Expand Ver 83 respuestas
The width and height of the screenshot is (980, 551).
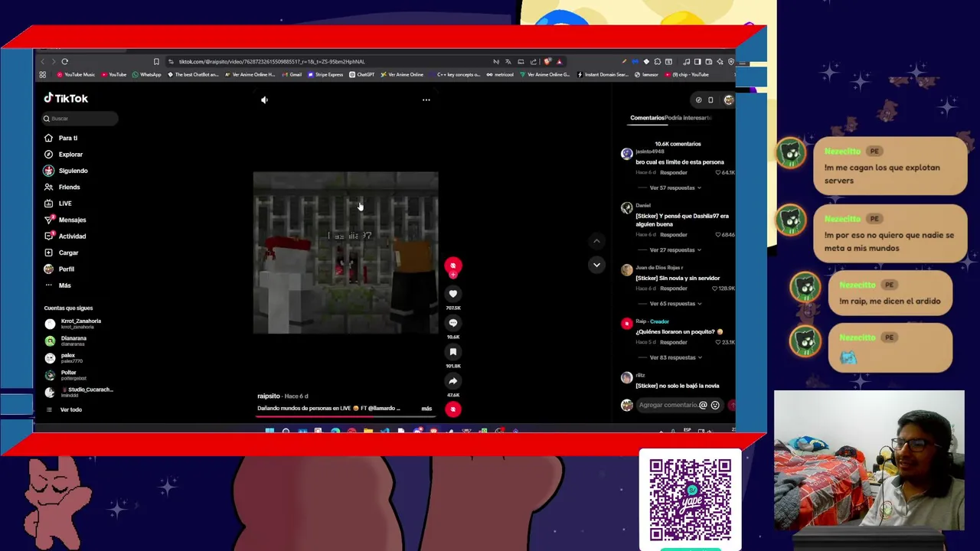pos(675,357)
